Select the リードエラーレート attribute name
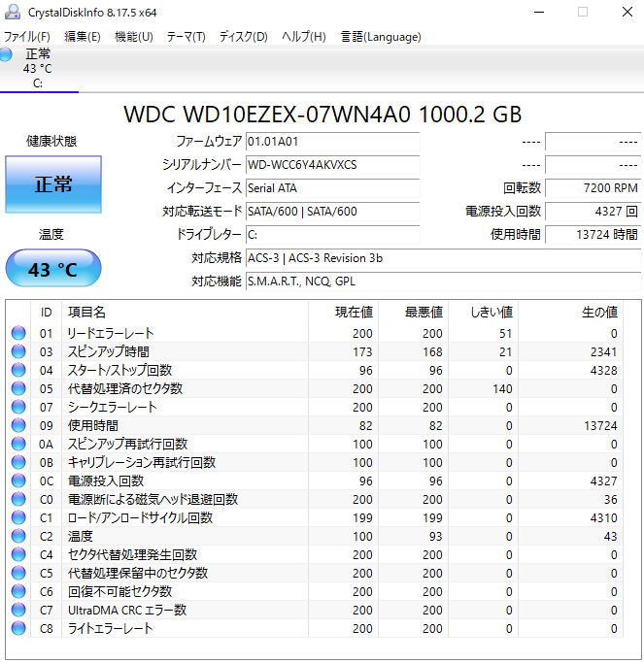The image size is (644, 663). click(x=111, y=333)
